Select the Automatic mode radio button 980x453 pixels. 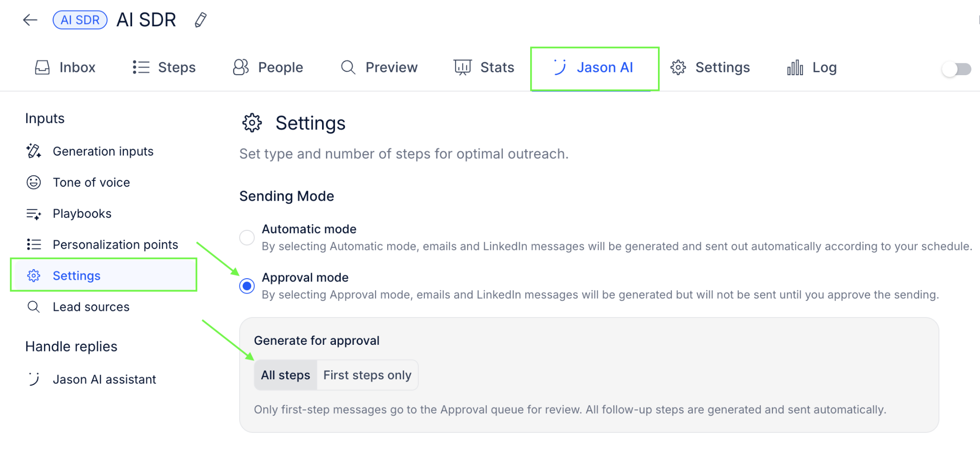point(247,238)
